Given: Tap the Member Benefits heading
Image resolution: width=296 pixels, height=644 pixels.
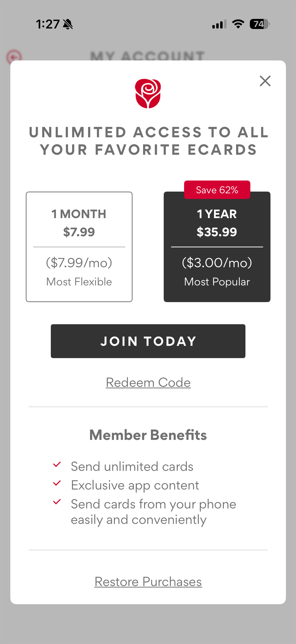Looking at the screenshot, I should click(148, 435).
